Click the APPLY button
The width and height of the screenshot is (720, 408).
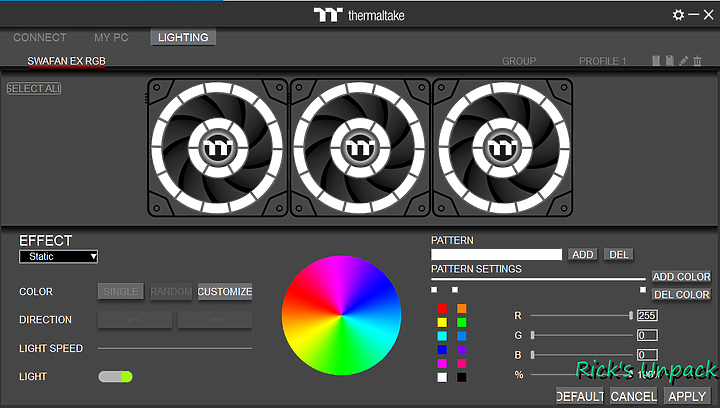(687, 396)
